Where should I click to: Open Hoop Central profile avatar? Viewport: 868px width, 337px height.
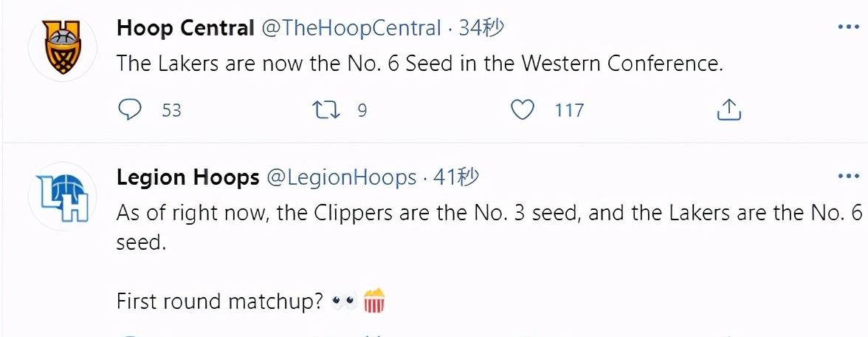[x=62, y=47]
